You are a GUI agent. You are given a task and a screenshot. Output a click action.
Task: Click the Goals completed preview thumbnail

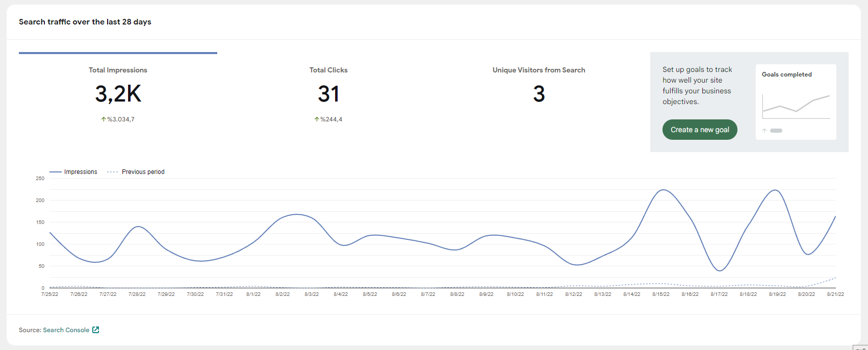click(796, 102)
